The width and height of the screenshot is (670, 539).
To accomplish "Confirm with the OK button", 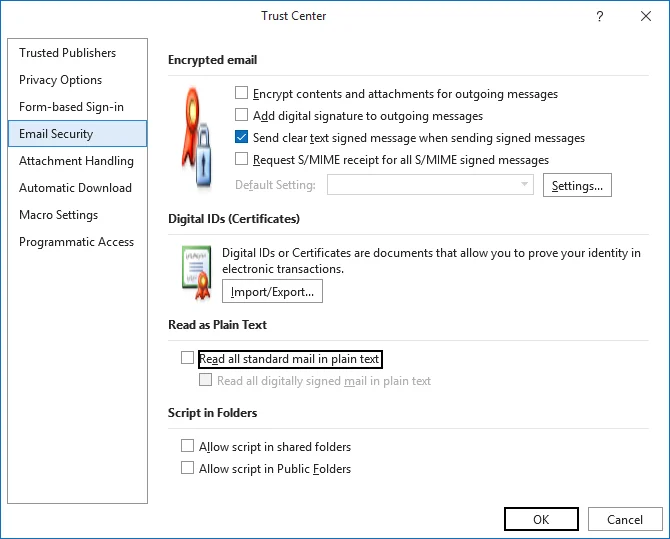I will (x=541, y=519).
